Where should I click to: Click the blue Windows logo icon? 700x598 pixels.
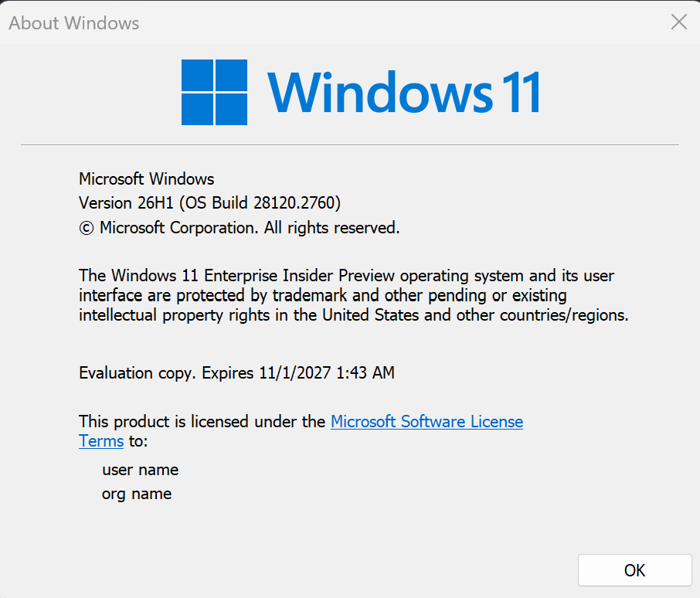[x=214, y=92]
